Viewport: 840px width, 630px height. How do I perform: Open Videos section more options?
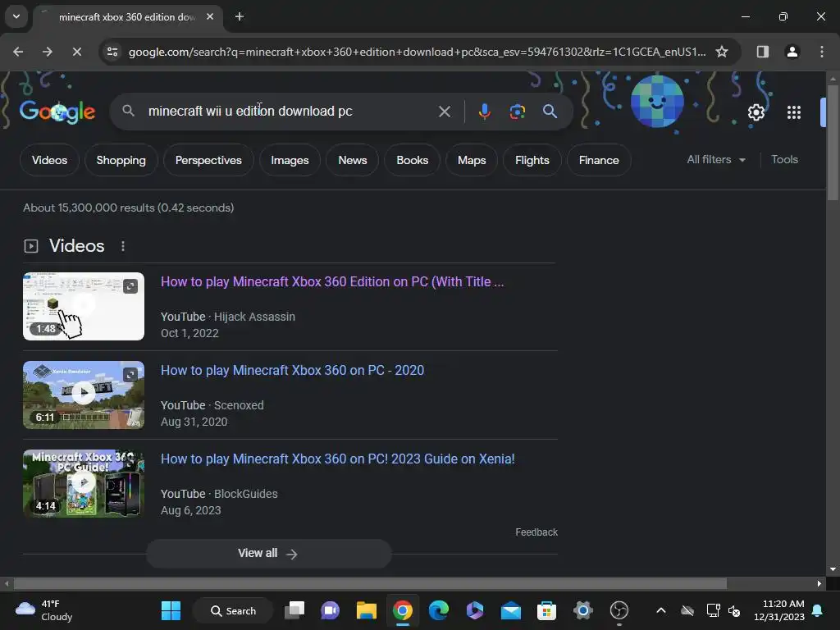point(123,246)
